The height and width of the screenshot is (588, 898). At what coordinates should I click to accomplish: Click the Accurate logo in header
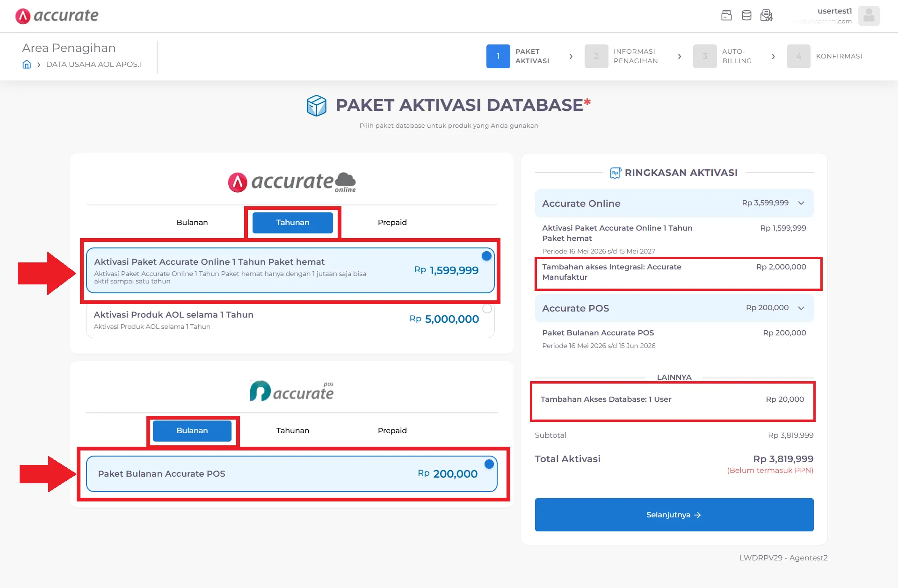57,16
